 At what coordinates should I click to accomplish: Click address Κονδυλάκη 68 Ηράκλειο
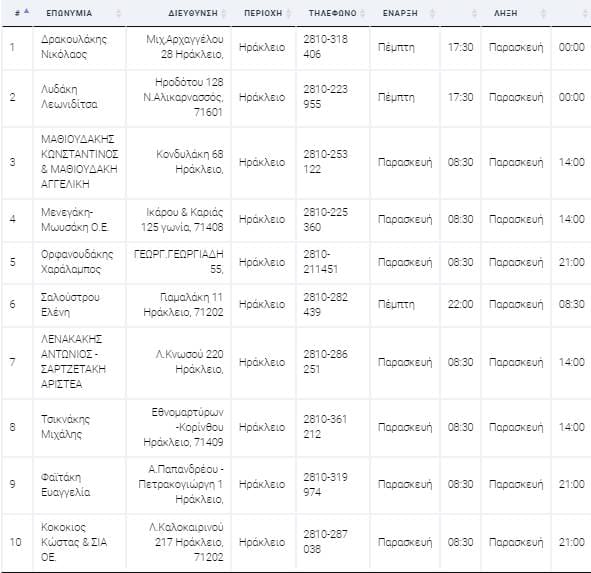click(x=190, y=162)
